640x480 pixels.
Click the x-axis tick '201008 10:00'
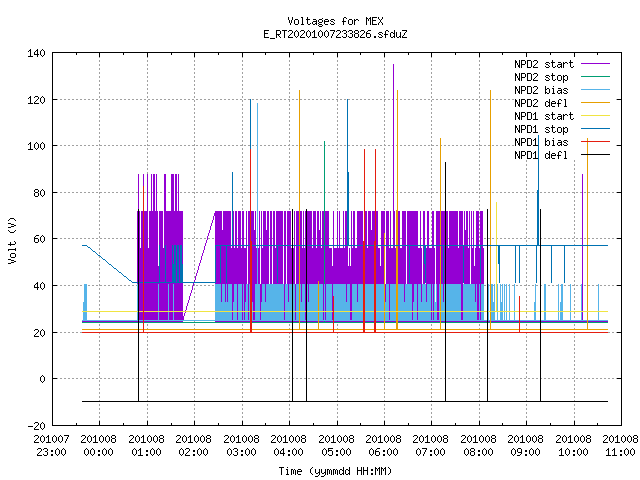point(573,446)
